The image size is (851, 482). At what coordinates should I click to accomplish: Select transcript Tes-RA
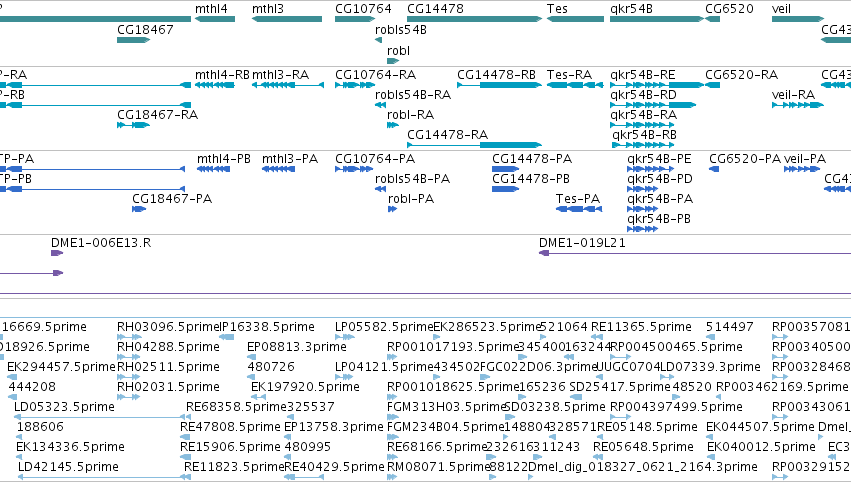[569, 75]
